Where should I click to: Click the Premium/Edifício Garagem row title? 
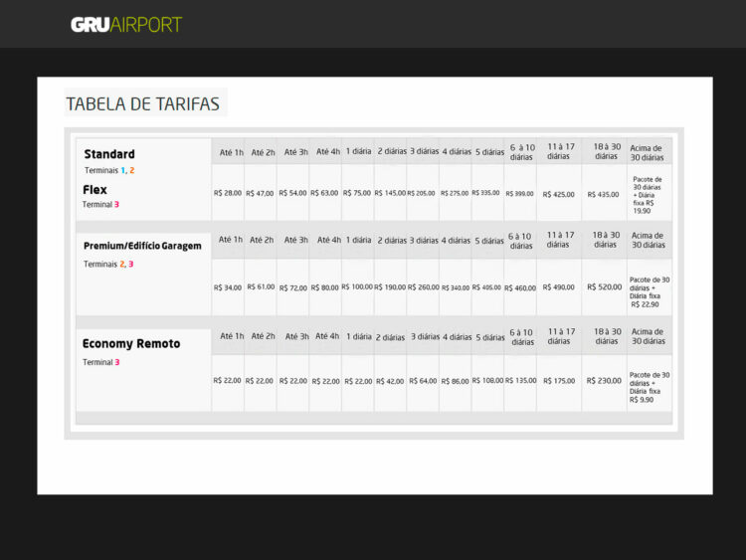(x=142, y=246)
